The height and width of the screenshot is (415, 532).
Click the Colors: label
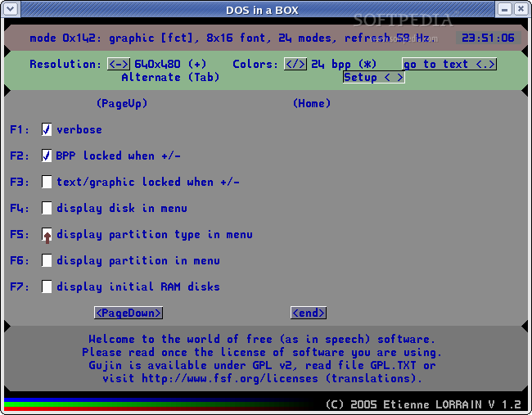255,64
